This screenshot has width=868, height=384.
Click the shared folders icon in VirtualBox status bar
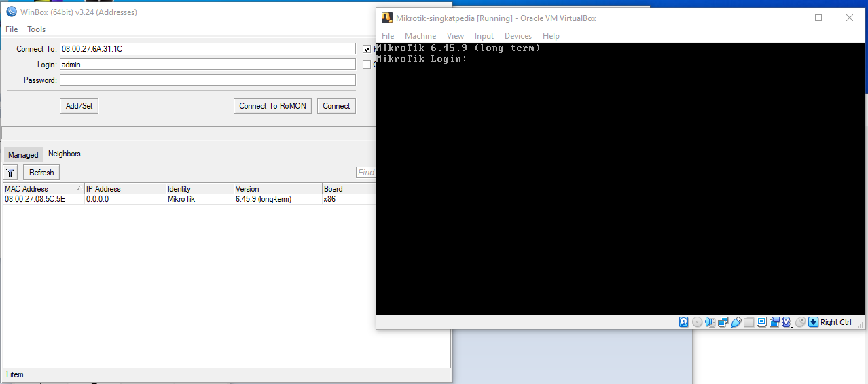[x=748, y=322]
